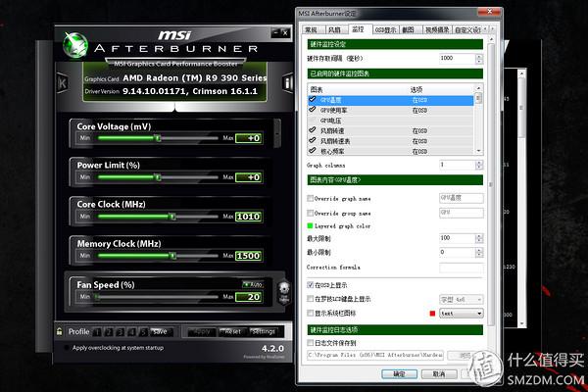Toggle Apply overclocking at system startup

point(67,348)
